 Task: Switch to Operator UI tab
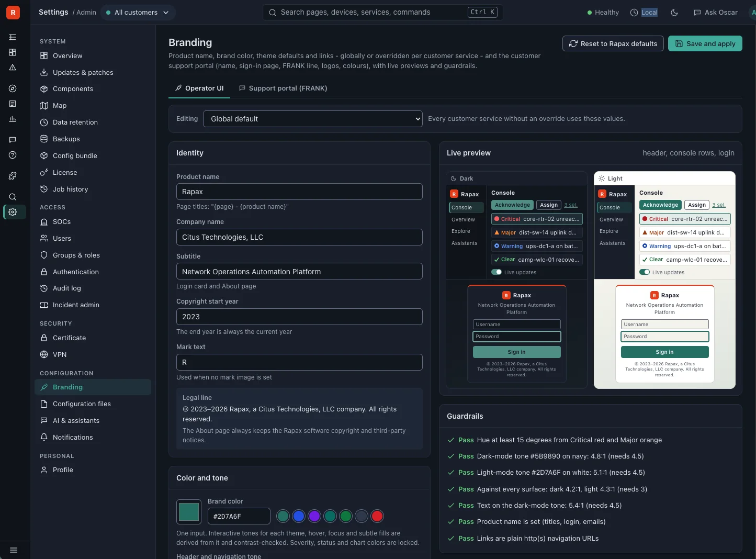click(x=199, y=88)
